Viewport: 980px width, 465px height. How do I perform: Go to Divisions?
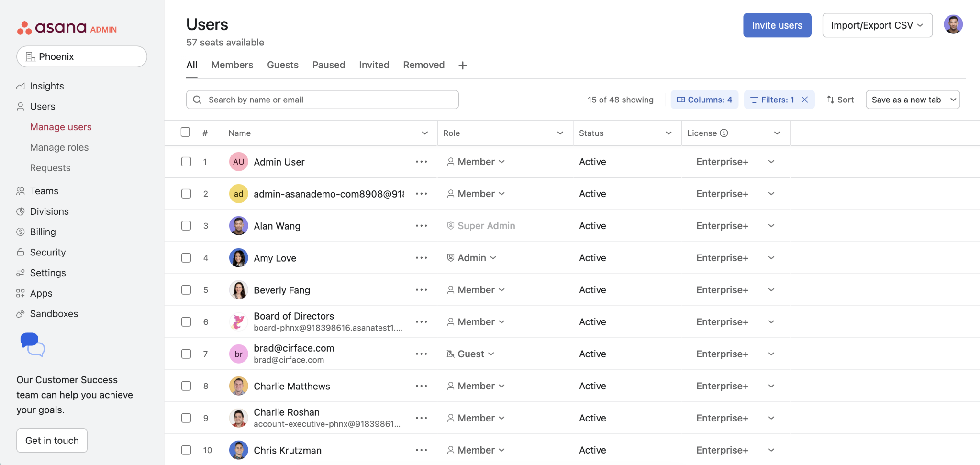[49, 211]
